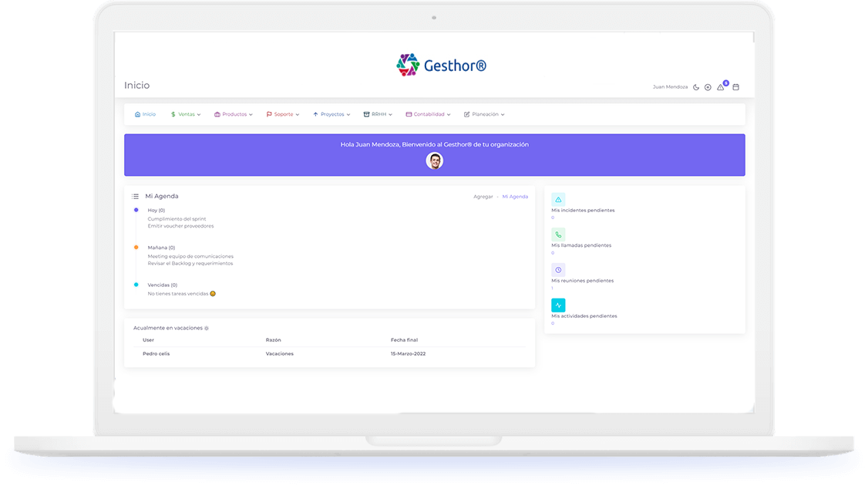Click Juan Mendoza's avatar in the banner
868x486 pixels.
tap(435, 160)
